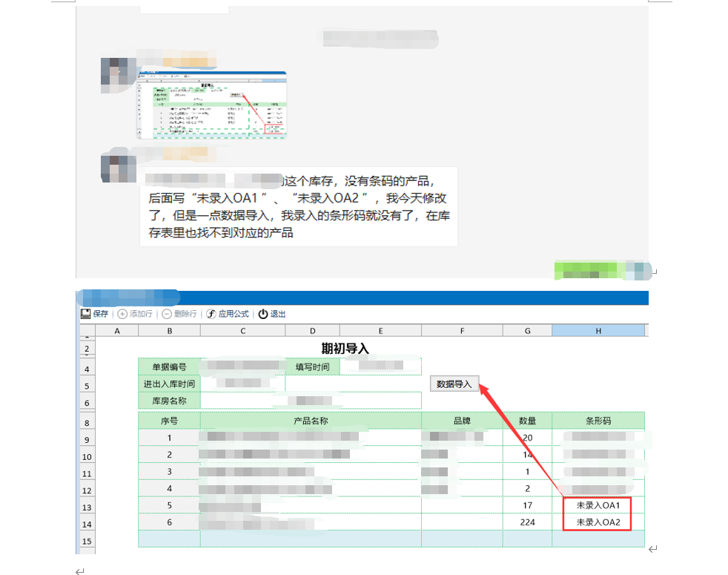The image size is (728, 575).
Task: Click the 应用公式 formula icon
Action: pos(211,314)
